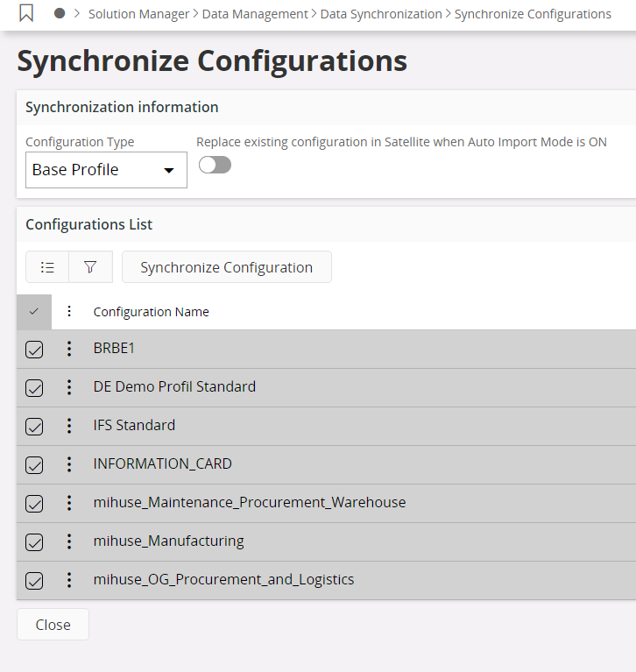Click the home circle icon in breadcrumb

pos(60,14)
